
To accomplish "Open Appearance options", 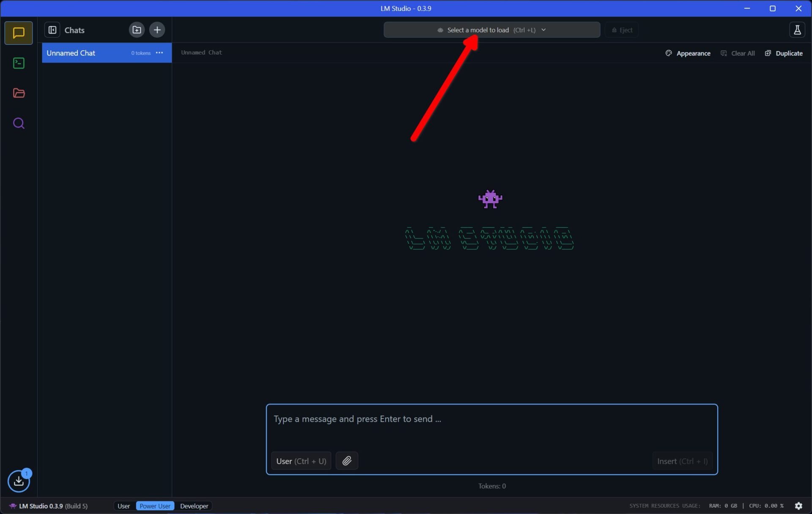I will pyautogui.click(x=688, y=53).
